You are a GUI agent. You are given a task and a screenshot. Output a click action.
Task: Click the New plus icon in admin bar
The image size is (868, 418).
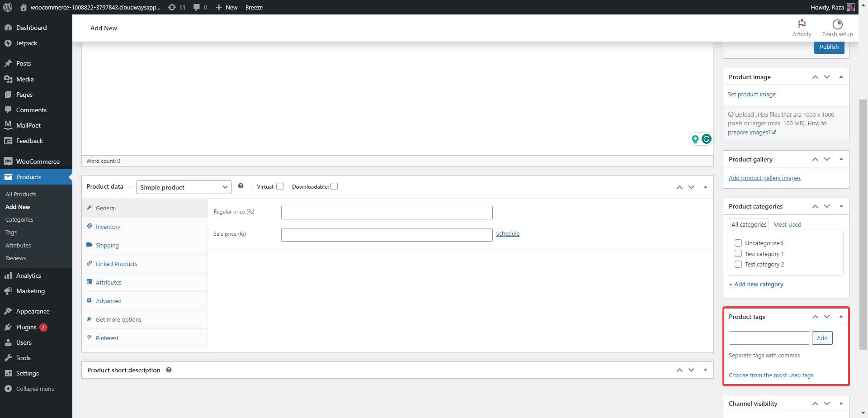[218, 7]
